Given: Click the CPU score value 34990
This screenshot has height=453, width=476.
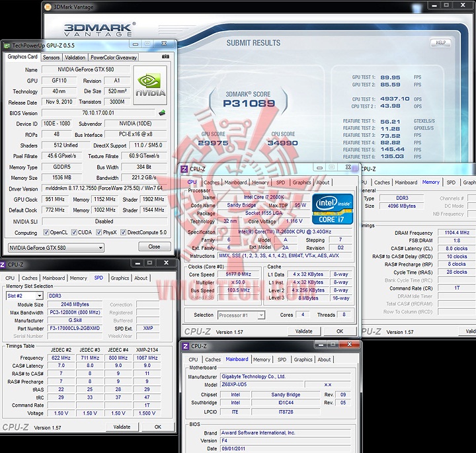Looking at the screenshot, I should click(283, 143).
